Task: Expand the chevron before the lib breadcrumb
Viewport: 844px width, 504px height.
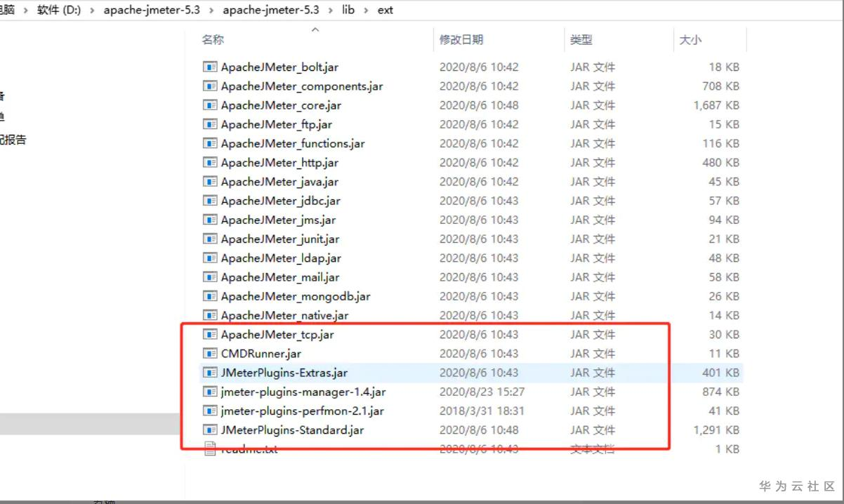Action: [x=330, y=11]
